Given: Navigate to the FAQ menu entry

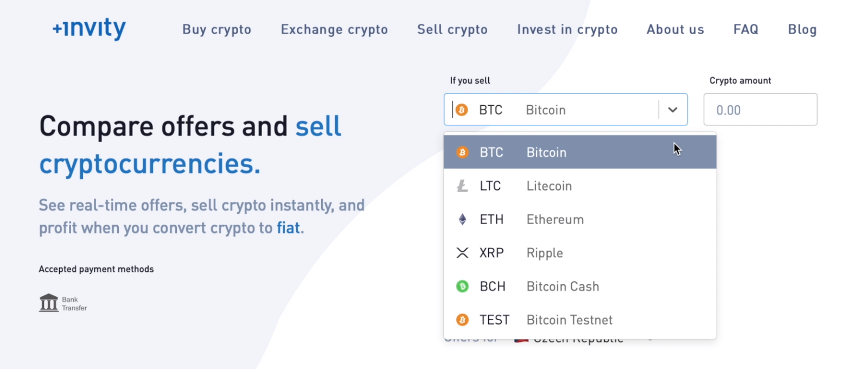Looking at the screenshot, I should pos(745,29).
